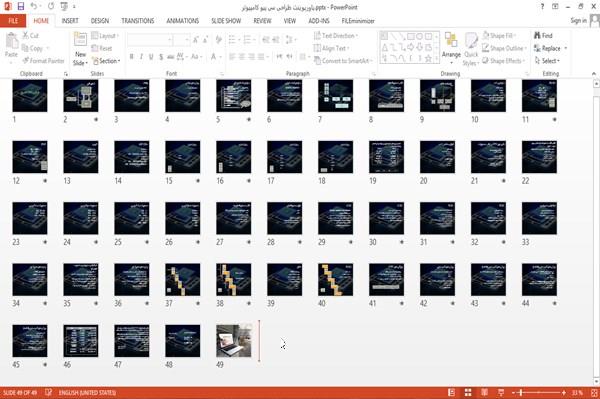Click Fit slide to window icon
Image resolution: width=600 pixels, height=399 pixels.
(594, 392)
